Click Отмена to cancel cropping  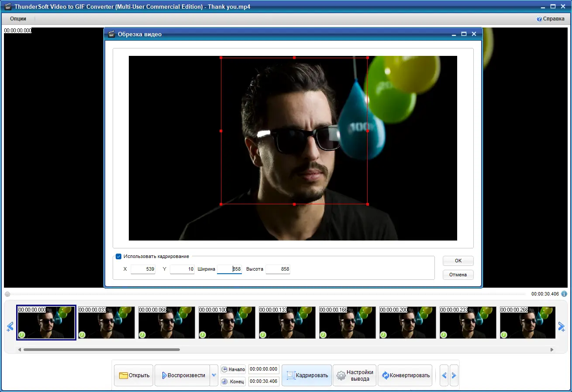[458, 275]
